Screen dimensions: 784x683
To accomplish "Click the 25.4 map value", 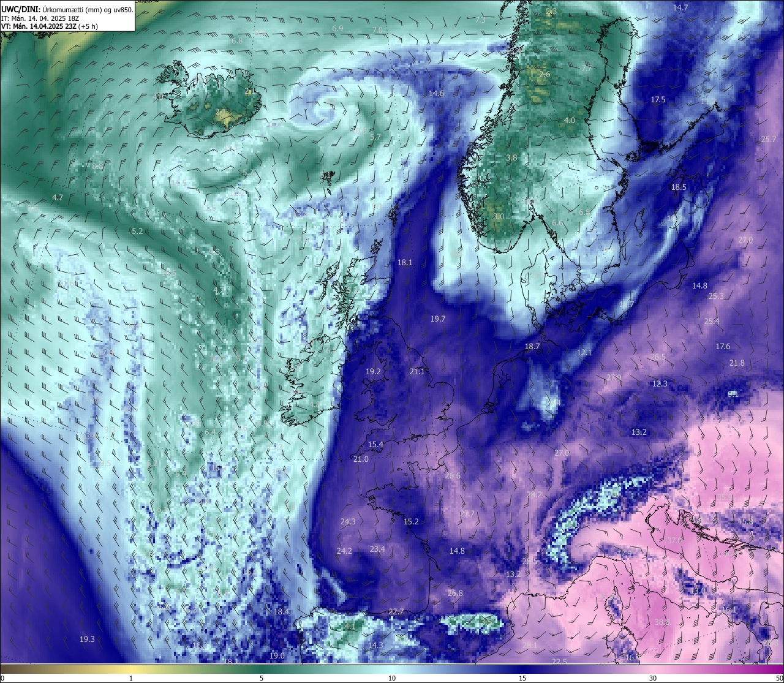I will (712, 322).
